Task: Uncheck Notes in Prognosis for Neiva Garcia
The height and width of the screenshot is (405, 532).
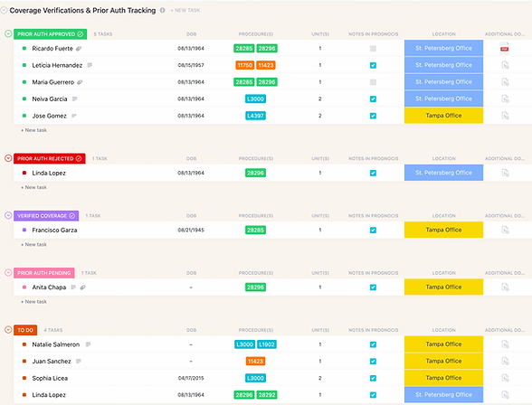Action: pyautogui.click(x=373, y=99)
